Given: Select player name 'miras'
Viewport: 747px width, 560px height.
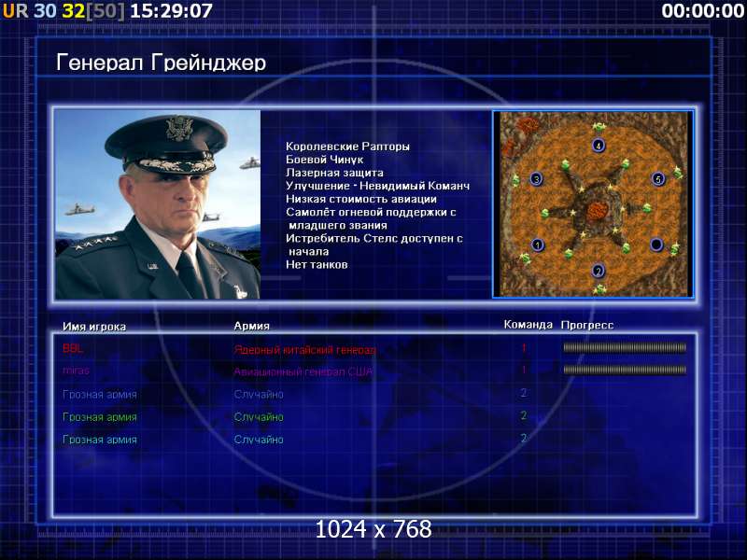Looking at the screenshot, I should tap(76, 371).
